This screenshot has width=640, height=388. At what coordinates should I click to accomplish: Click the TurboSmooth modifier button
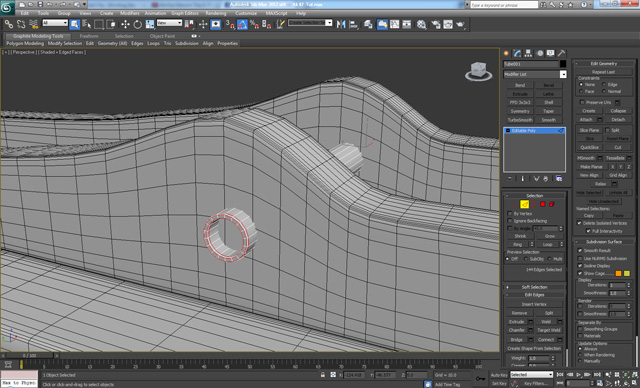pos(520,120)
